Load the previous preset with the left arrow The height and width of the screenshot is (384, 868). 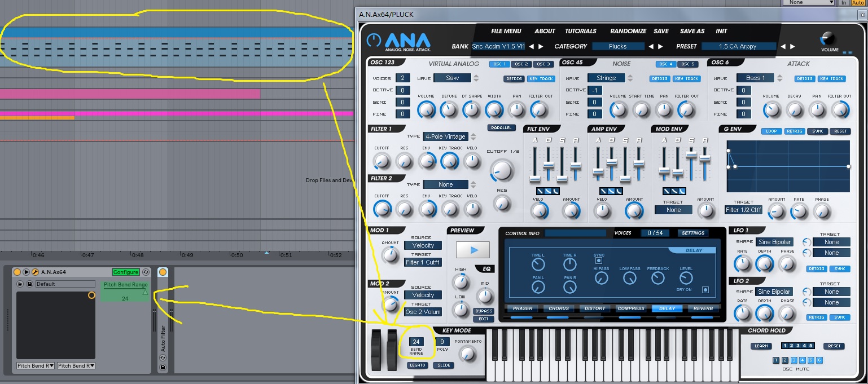point(783,46)
